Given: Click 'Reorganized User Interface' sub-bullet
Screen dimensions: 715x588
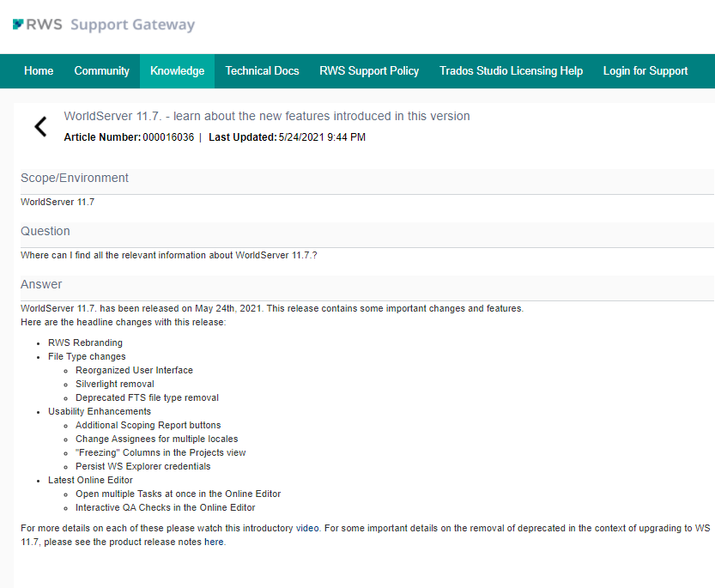Looking at the screenshot, I should 134,371.
